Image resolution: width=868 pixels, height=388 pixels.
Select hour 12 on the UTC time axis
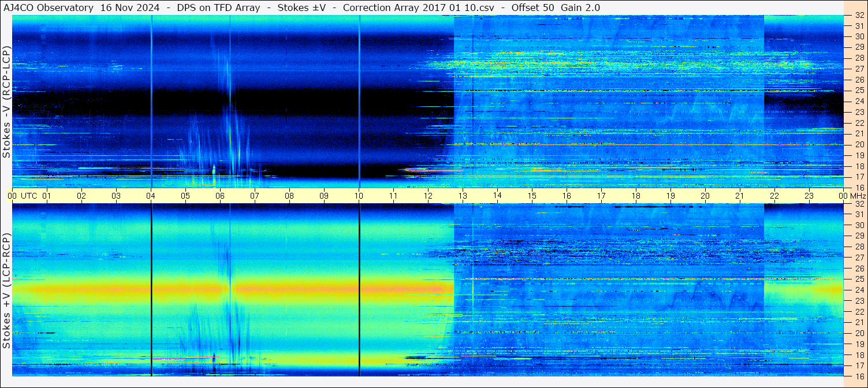(x=428, y=196)
